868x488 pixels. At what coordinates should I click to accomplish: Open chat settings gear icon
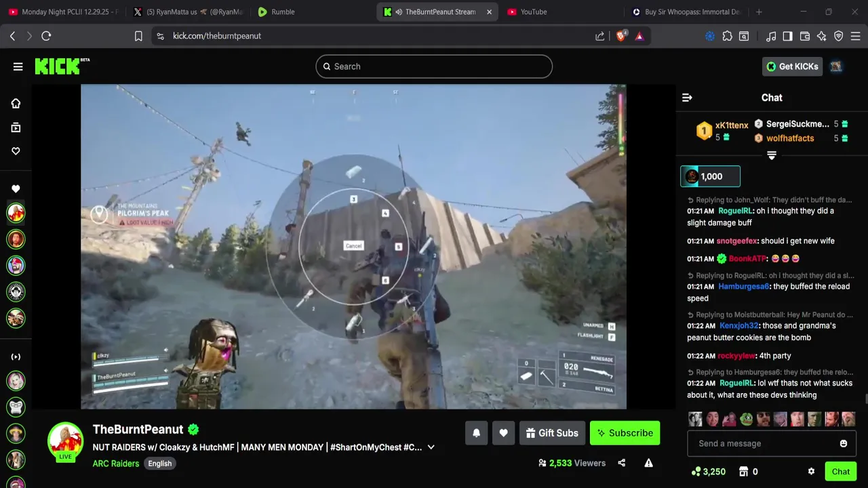coord(811,472)
